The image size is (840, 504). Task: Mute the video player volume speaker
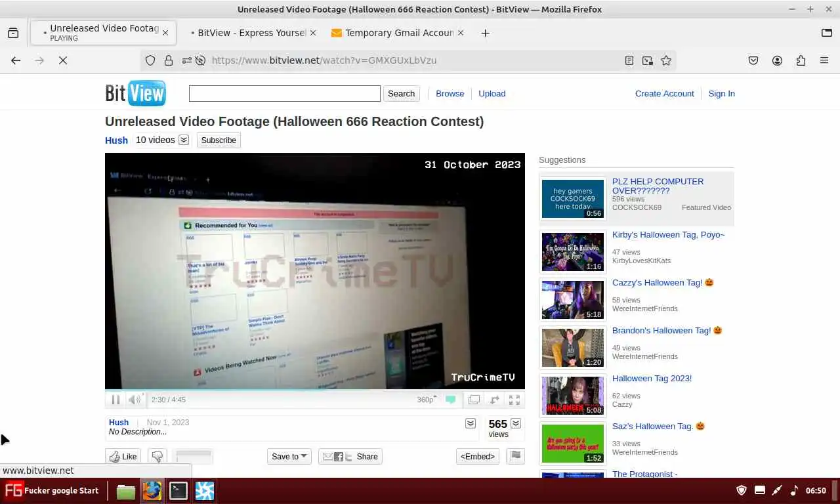click(134, 400)
